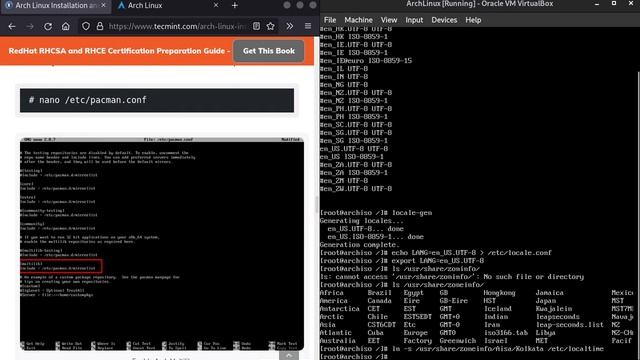Open RedHat RHCSA and RHCE guide banner
The width and height of the screenshot is (640, 360).
119,51
